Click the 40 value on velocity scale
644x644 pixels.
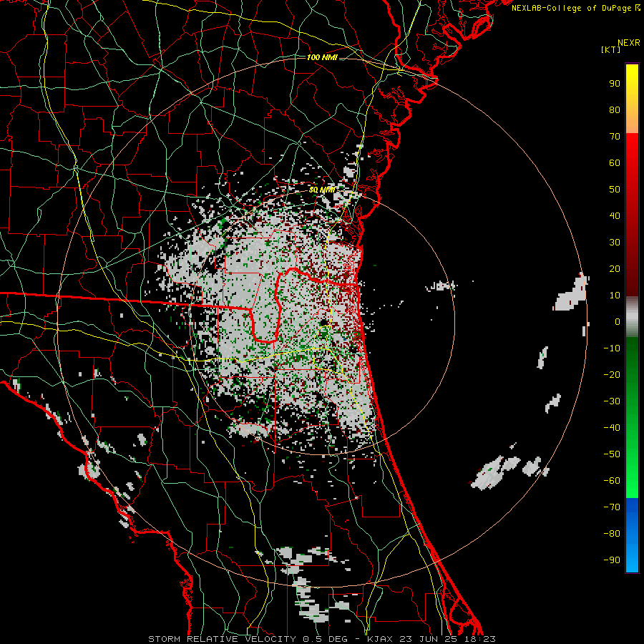[x=615, y=215]
